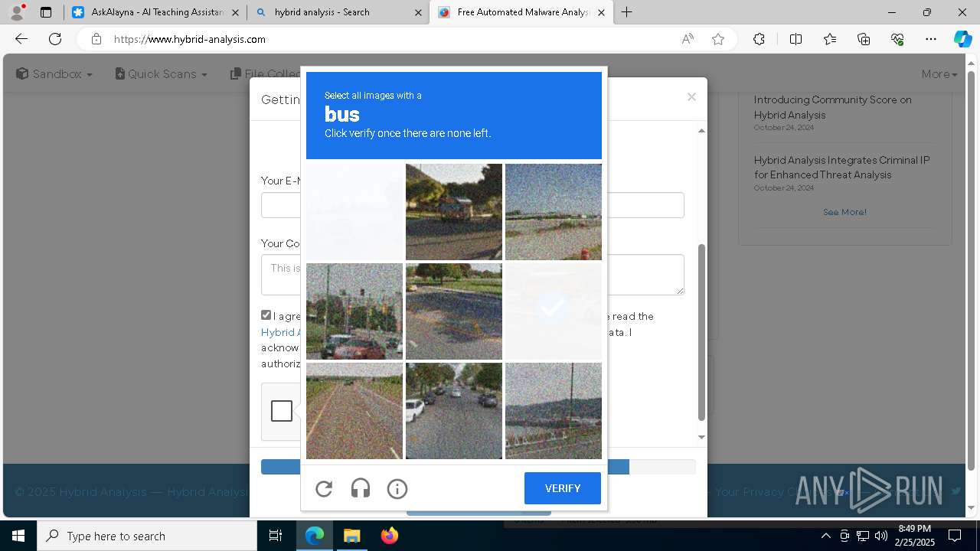The width and height of the screenshot is (980, 551).
Task: Enable Read aloud in address bar
Action: pos(688,39)
